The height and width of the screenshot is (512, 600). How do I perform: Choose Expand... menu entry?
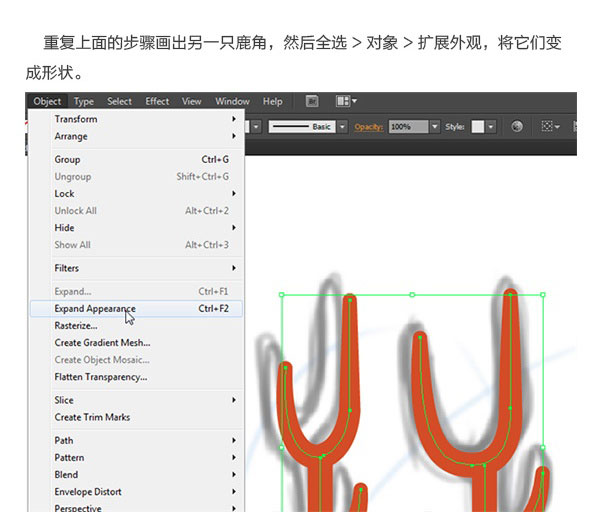136,292
